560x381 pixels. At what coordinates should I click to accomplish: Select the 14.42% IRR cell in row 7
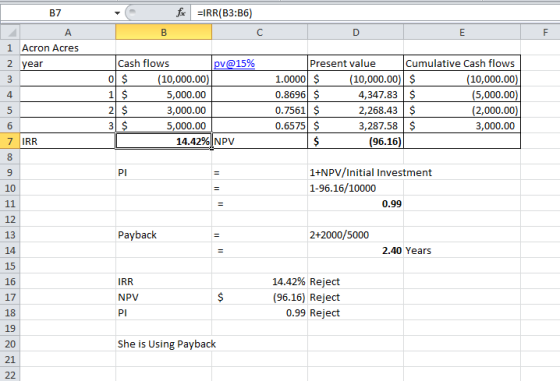(164, 141)
